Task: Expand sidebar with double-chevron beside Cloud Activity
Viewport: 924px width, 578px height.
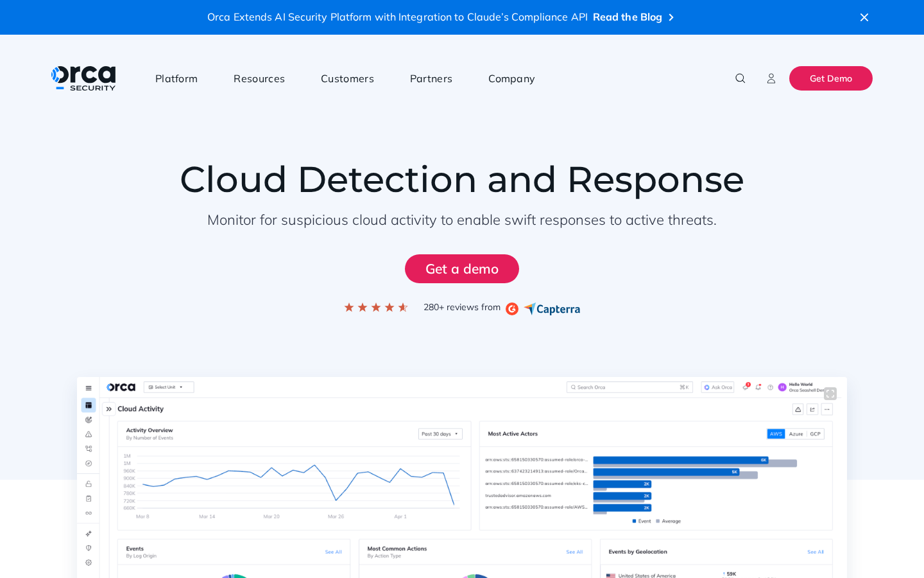Action: coord(109,409)
